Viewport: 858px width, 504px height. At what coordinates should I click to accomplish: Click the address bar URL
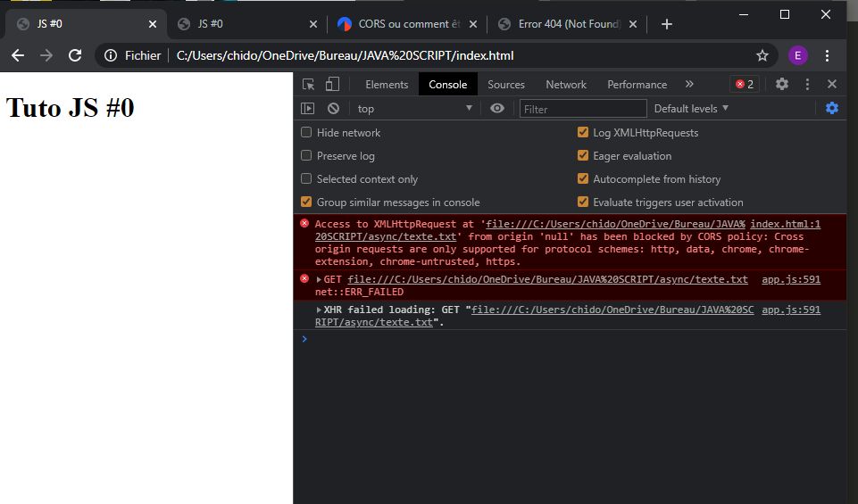click(x=345, y=55)
